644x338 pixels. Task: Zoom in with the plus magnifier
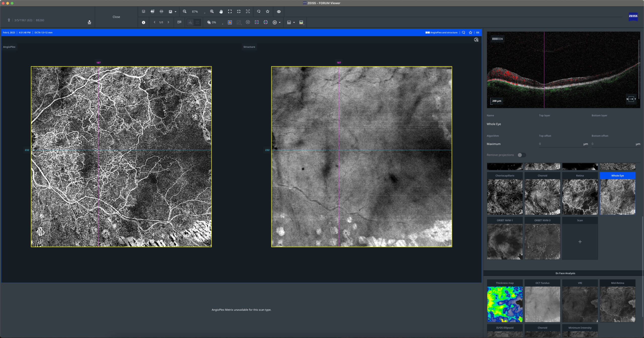212,12
